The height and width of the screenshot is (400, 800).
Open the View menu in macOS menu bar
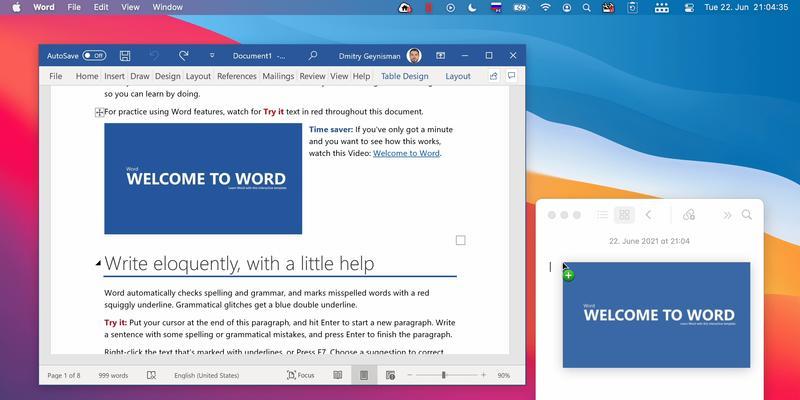131,7
